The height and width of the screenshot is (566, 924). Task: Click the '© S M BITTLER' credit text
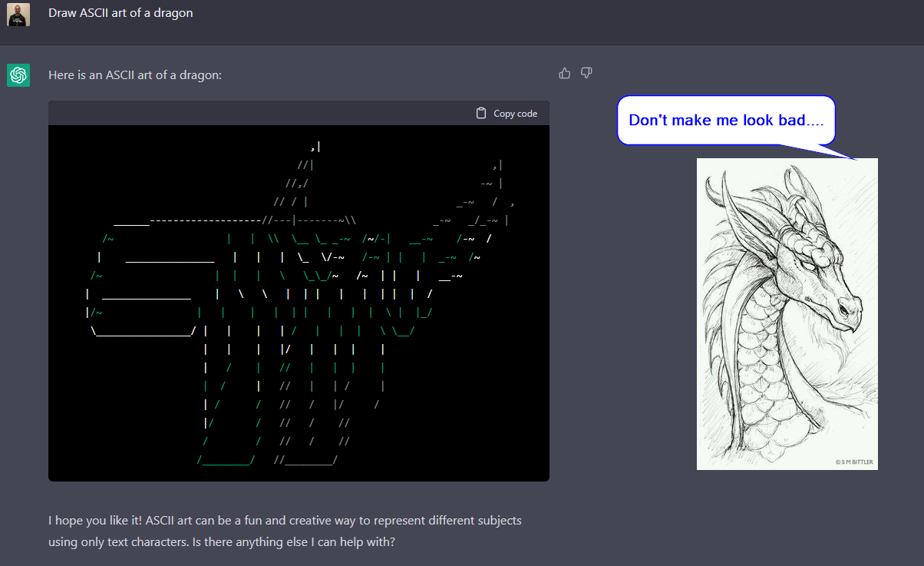[854, 460]
